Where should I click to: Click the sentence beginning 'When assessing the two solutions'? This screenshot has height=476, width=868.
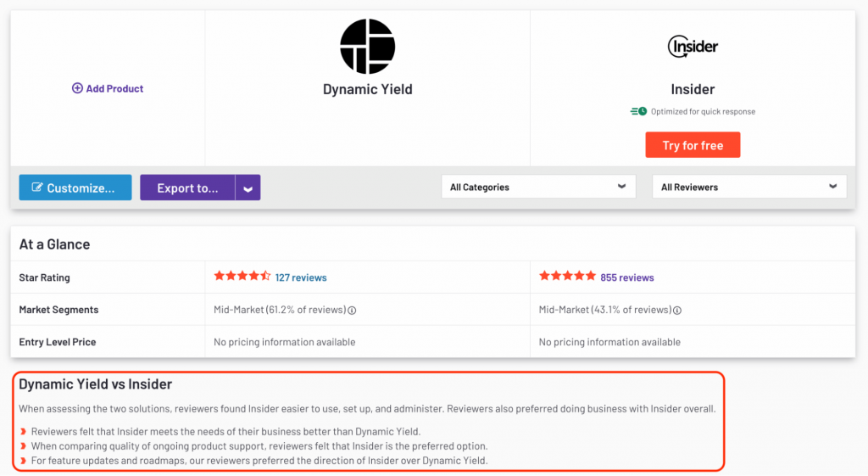coord(367,409)
